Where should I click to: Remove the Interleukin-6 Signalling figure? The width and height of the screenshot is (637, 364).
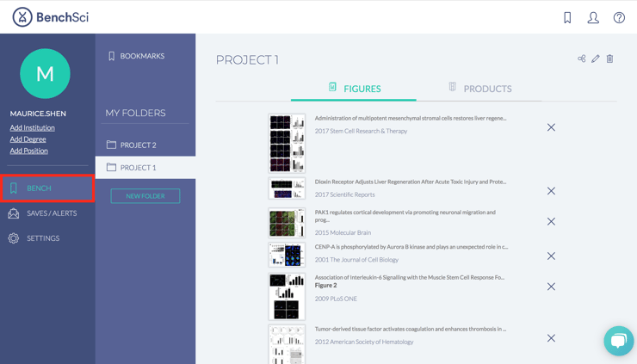(x=551, y=287)
